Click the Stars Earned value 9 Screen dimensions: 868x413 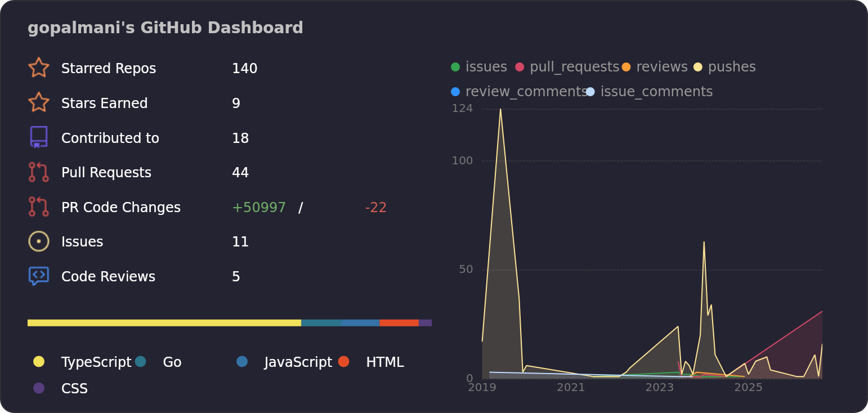236,104
